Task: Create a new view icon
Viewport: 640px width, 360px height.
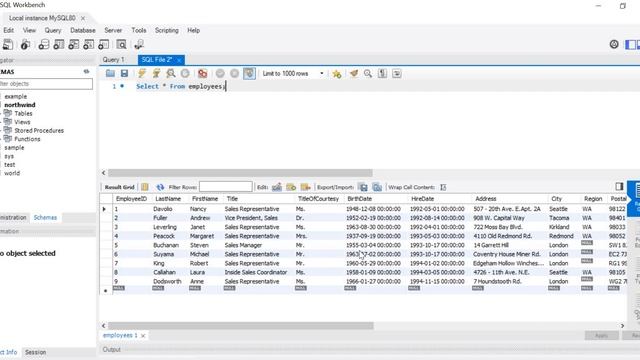Action: tap(74, 44)
